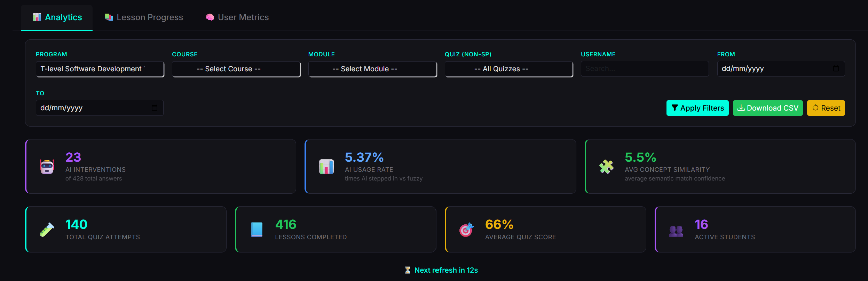This screenshot has width=868, height=281.
Task: Click the funnel icon in Apply Filters
Action: 674,108
